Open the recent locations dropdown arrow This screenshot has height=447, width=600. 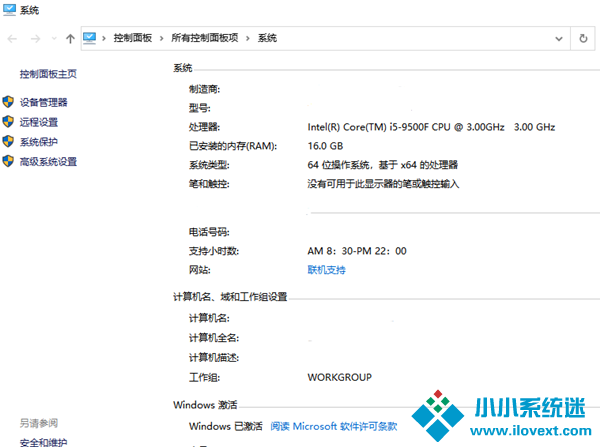click(x=54, y=38)
